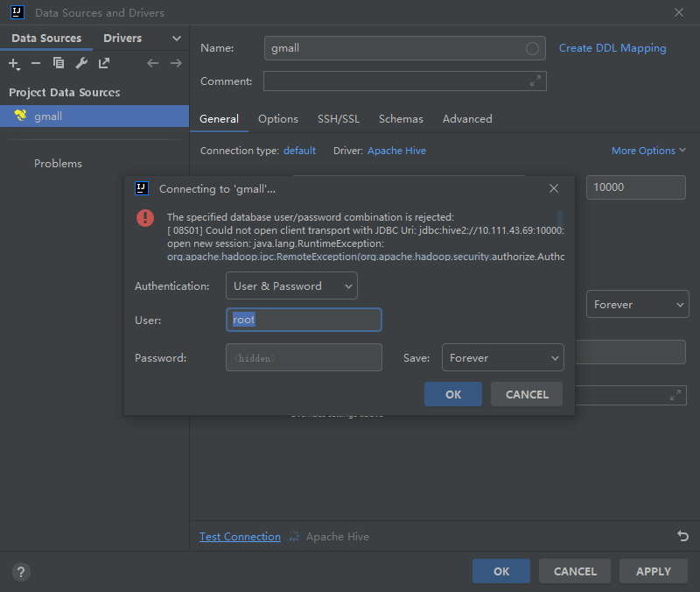The image size is (700, 592).
Task: Click the Create DDL Mapping link
Action: pos(612,48)
